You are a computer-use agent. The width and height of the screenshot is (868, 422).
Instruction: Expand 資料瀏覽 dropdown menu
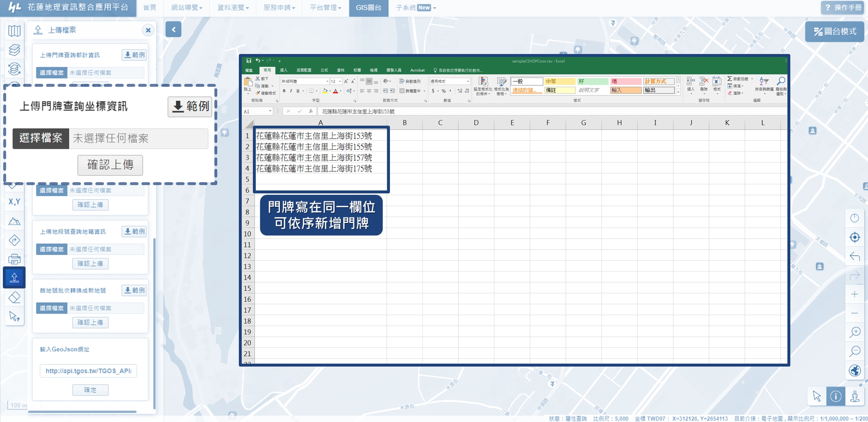pos(233,8)
